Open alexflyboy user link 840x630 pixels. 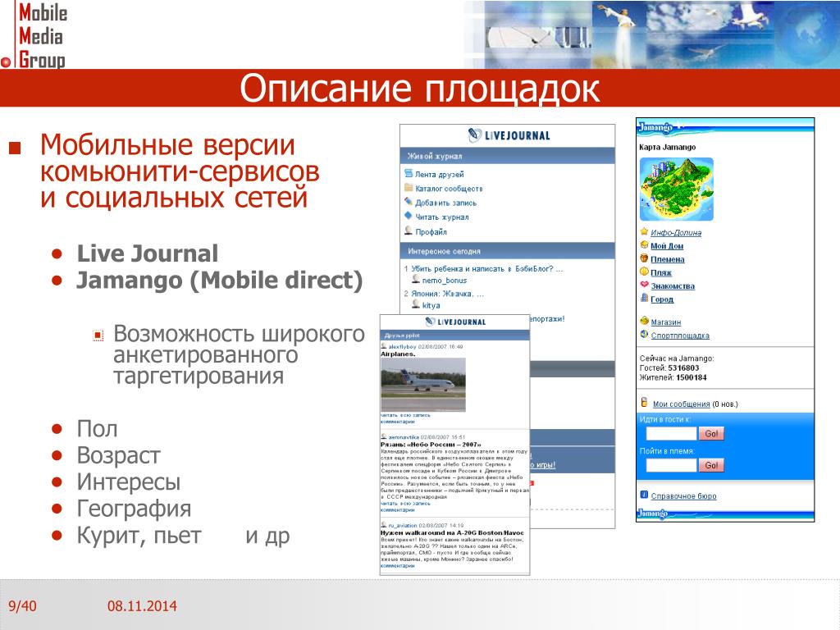(402, 347)
